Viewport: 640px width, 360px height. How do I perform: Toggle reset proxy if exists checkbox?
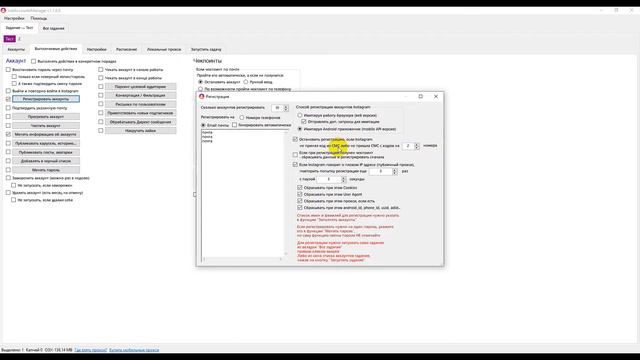[x=300, y=201]
